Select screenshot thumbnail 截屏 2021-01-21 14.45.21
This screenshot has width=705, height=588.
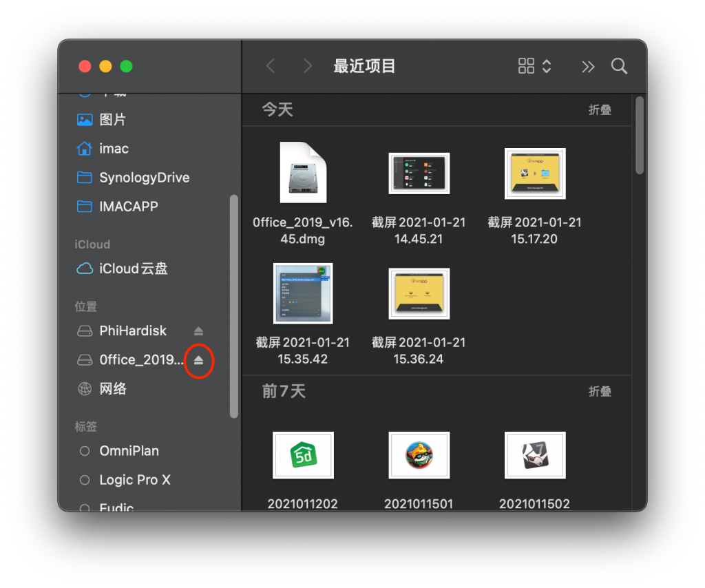(x=419, y=173)
